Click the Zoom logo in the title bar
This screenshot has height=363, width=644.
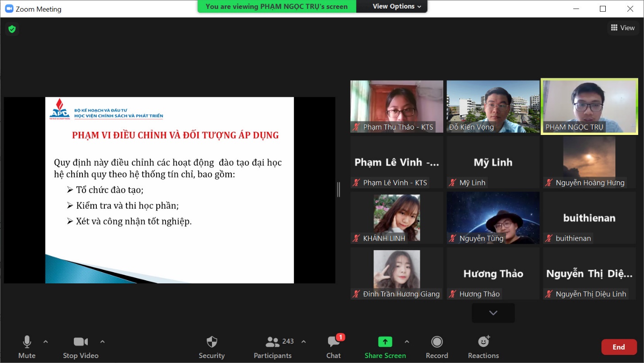click(x=9, y=9)
